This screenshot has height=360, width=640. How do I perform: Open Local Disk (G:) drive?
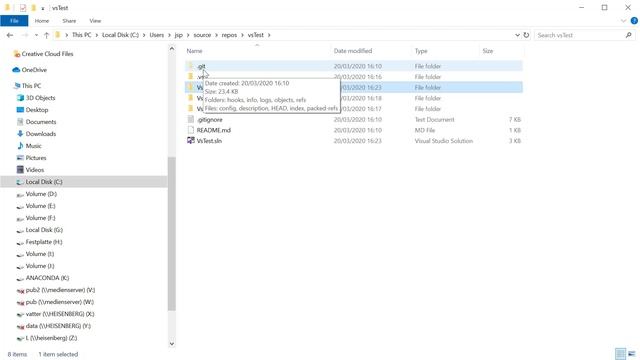click(44, 230)
